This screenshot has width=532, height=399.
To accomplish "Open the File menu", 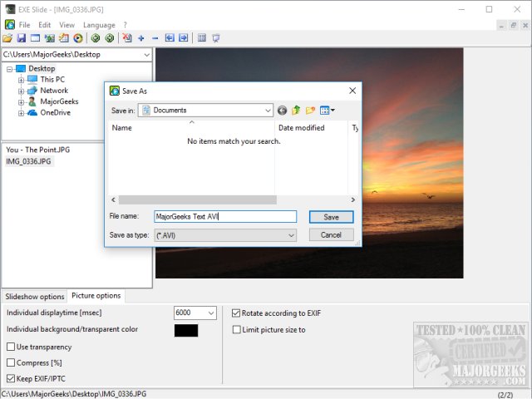I will [24, 25].
